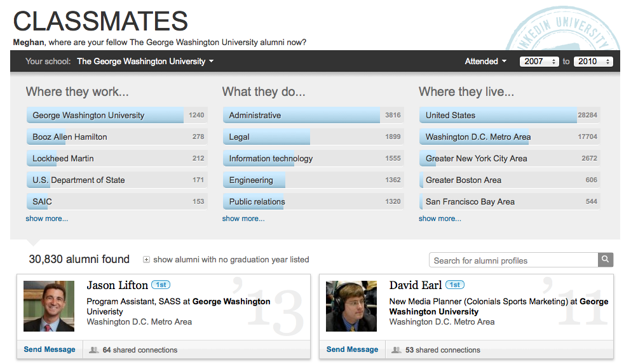Select the Greater Boston Area row
Viewport: 624px width, 364px height.
click(x=510, y=180)
